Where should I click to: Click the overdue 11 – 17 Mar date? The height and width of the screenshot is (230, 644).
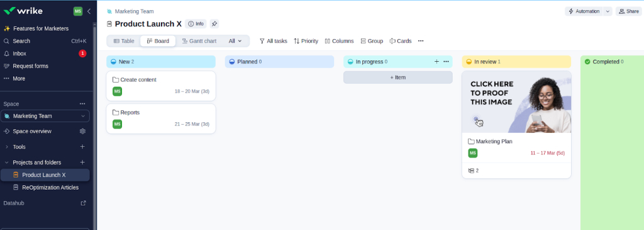coord(548,153)
